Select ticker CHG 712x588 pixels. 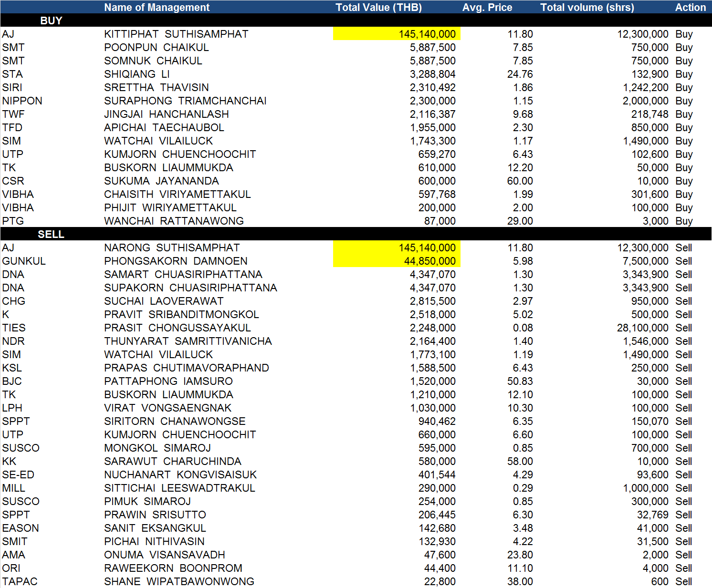click(x=13, y=301)
